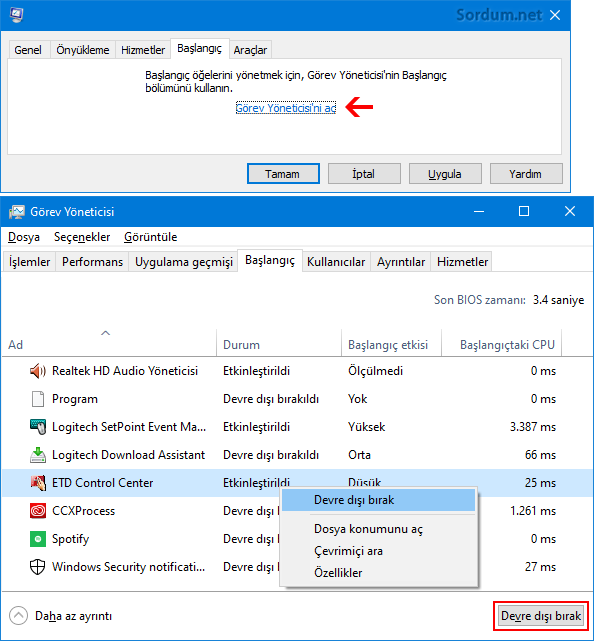The image size is (594, 641).
Task: Switch to the Ayrıntılar tab
Action: [x=401, y=262]
